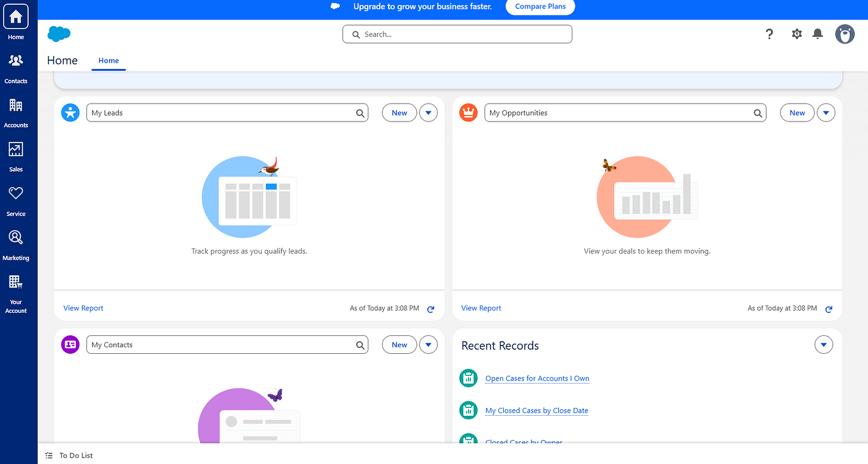This screenshot has width=868, height=464.
Task: Click the Compare Plans button
Action: 540,7
